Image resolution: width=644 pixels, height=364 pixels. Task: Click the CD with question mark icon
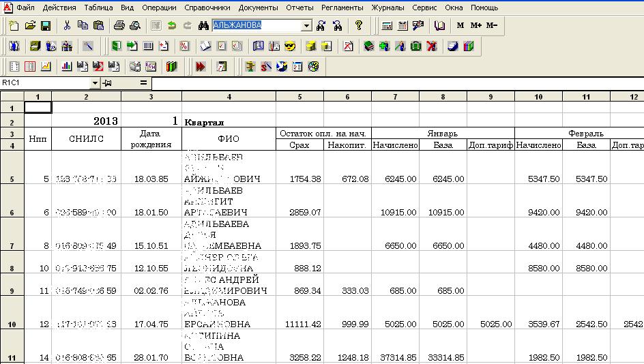313,66
